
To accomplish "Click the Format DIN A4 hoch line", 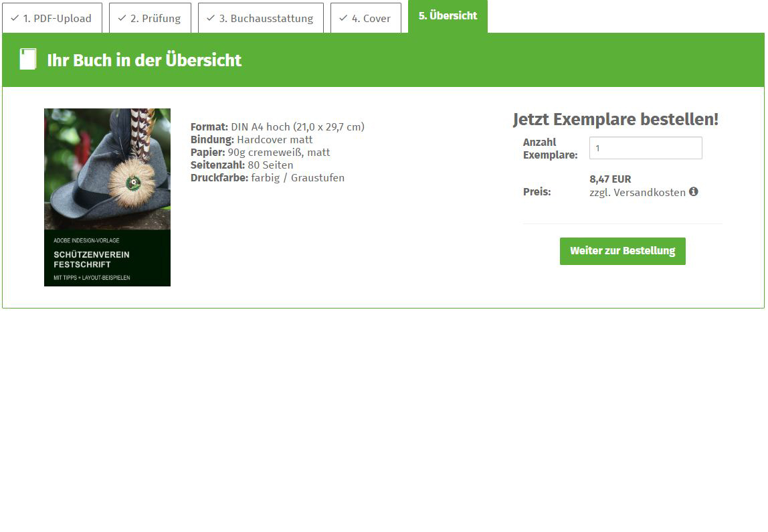I will pyautogui.click(x=277, y=127).
